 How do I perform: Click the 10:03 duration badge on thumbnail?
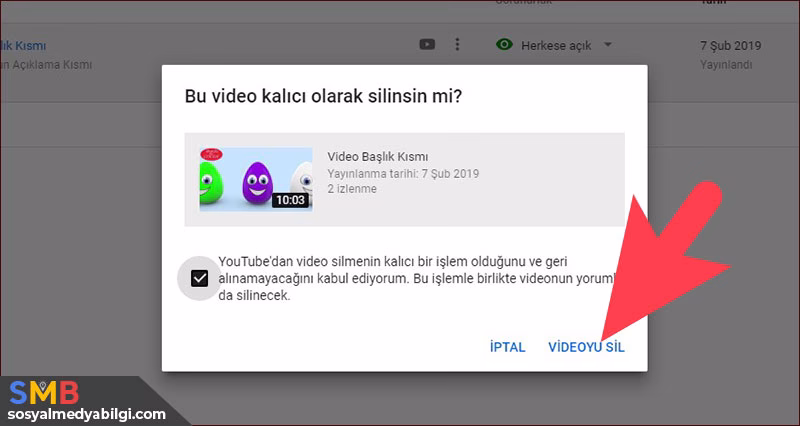tap(290, 200)
